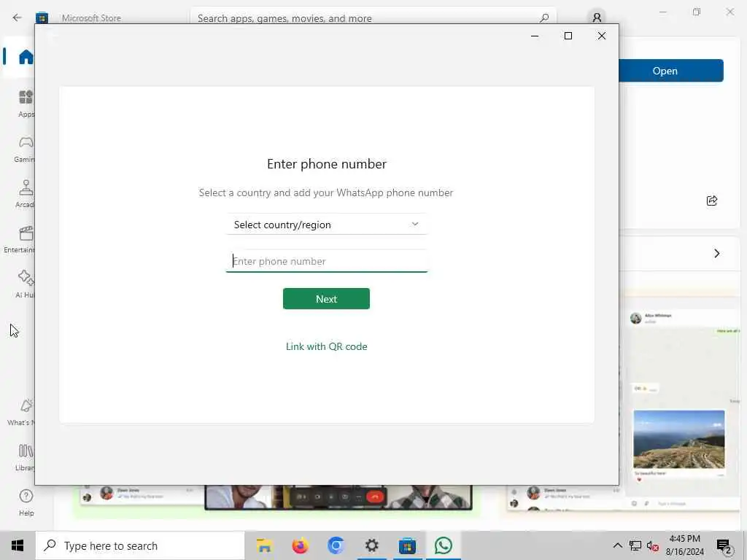The image size is (747, 560).
Task: Show hidden system tray icons
Action: click(x=617, y=545)
